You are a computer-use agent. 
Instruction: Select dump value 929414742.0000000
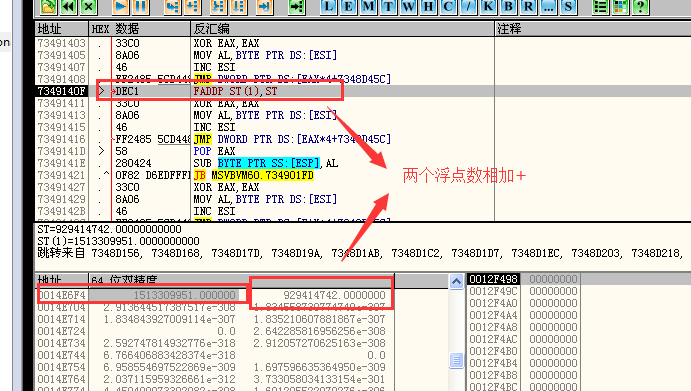(334, 295)
